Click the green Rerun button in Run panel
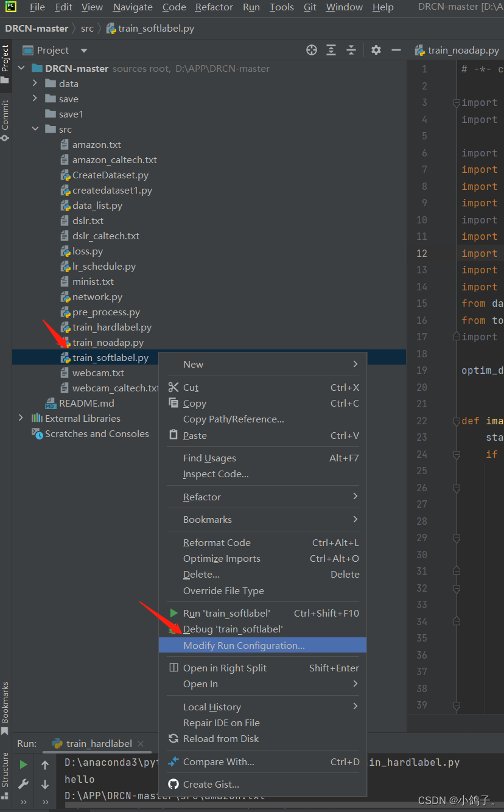504x812 pixels. (x=23, y=765)
